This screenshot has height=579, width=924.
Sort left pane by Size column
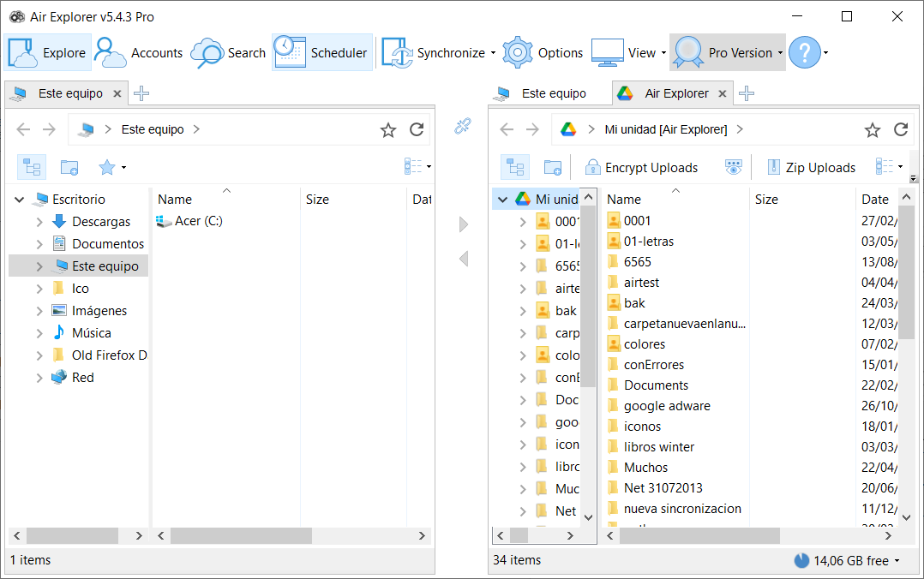coord(353,199)
